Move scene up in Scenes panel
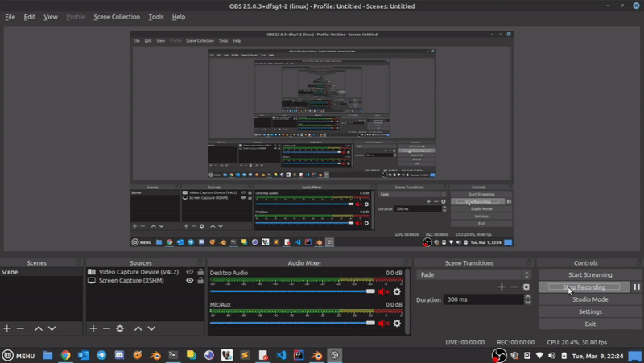Screen dimensions: 644x363 pos(38,328)
